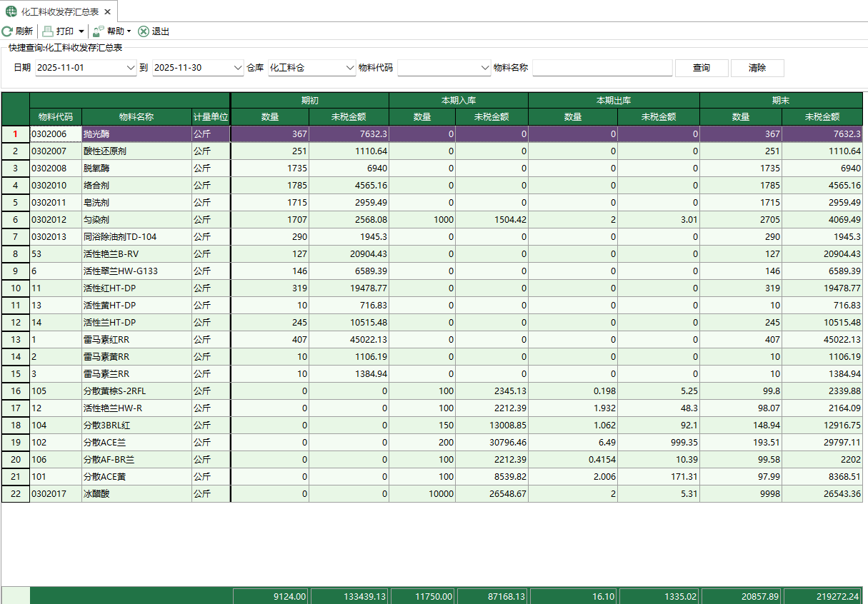Click the 帮助 help icon
868x604 pixels.
tap(96, 31)
